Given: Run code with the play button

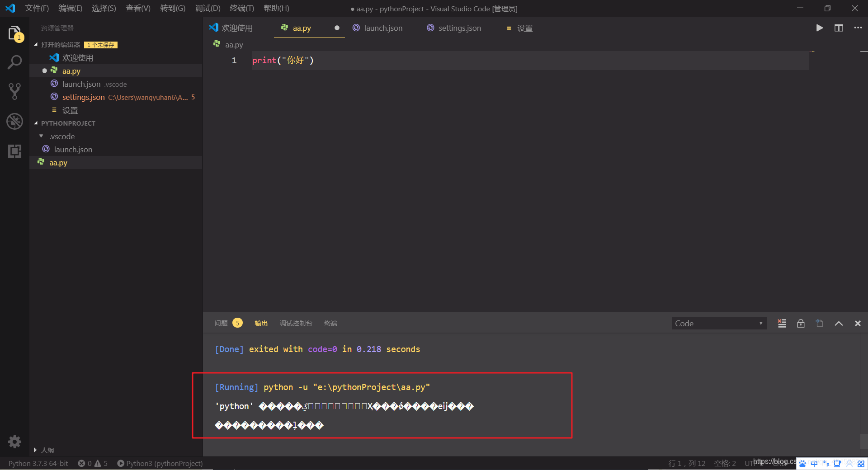Looking at the screenshot, I should click(819, 28).
